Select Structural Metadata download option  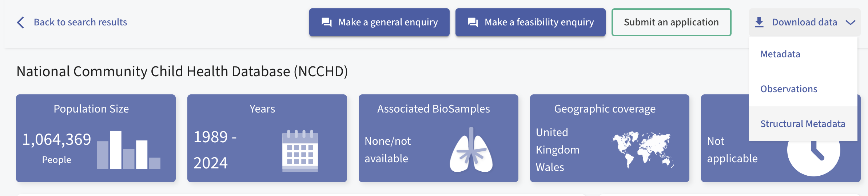pos(803,124)
